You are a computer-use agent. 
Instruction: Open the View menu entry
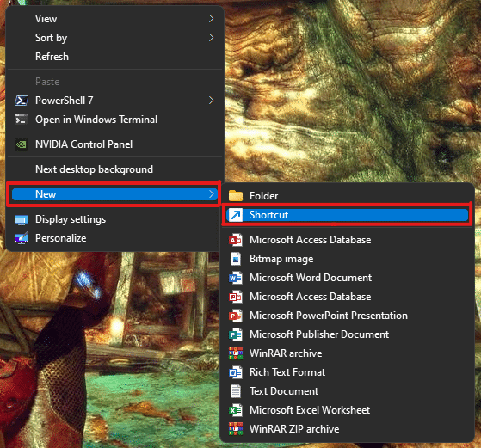pos(114,19)
